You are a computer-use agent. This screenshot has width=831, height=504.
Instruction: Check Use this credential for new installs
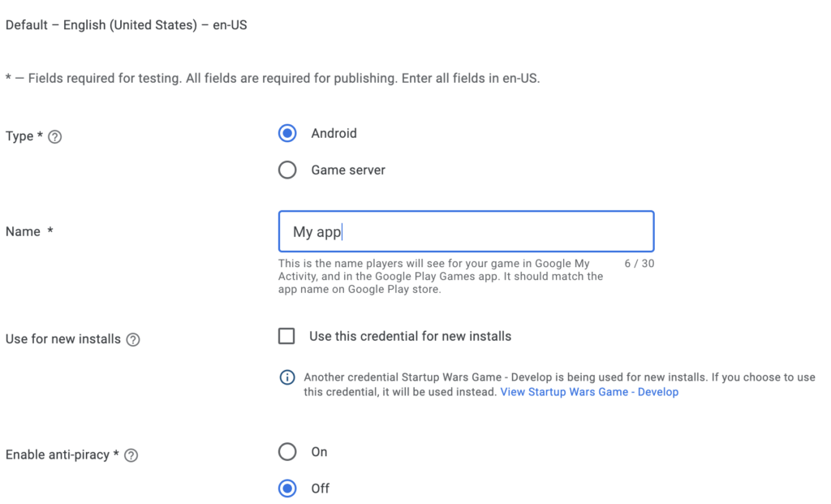click(x=286, y=336)
